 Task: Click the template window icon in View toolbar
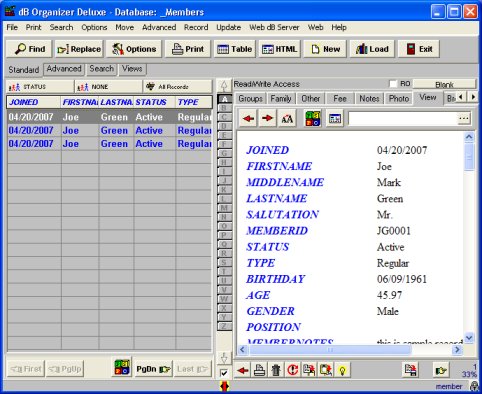point(335,118)
